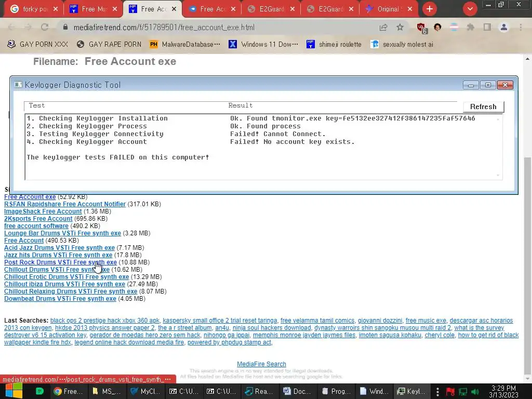Bookmark this page with the star icon
The width and height of the screenshot is (532, 399).
(x=400, y=27)
